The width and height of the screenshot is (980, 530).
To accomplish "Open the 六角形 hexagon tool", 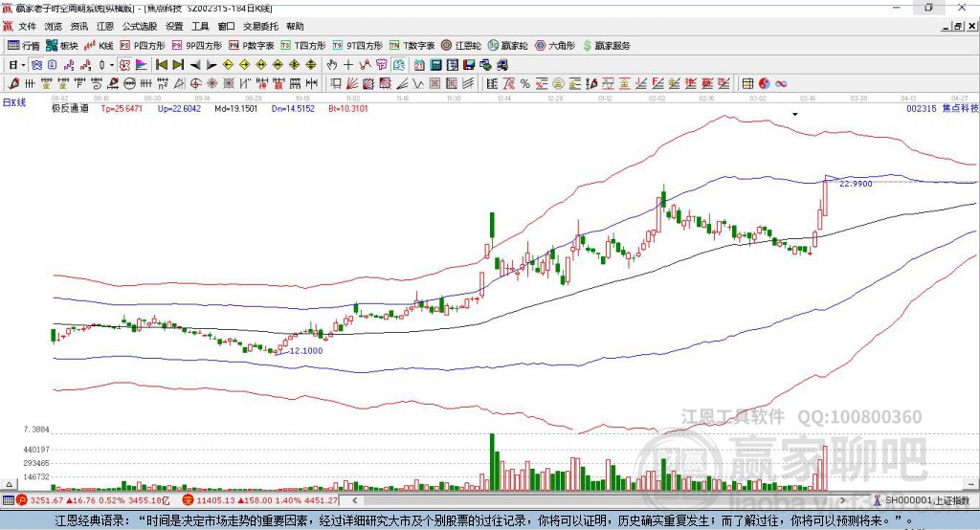I will point(554,46).
